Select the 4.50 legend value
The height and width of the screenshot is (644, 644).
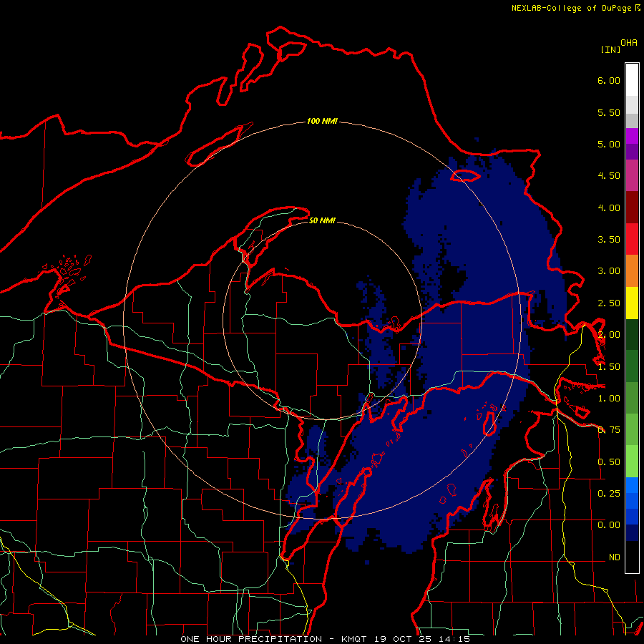609,176
